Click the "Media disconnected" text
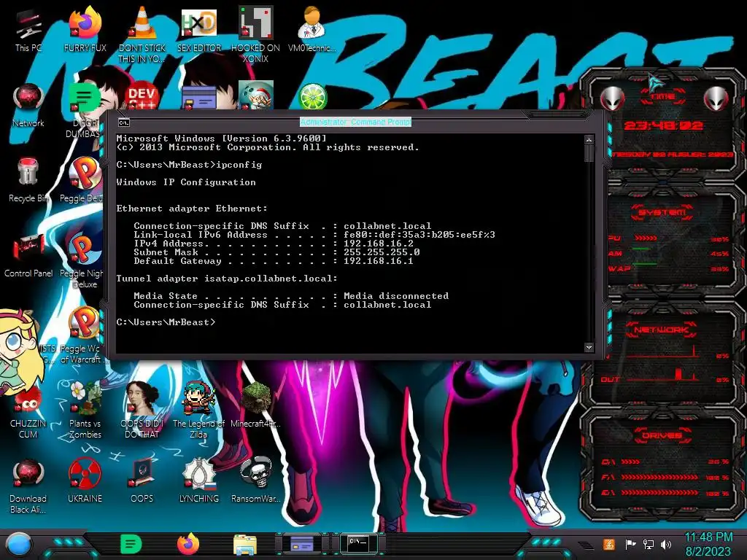Viewport: 747px width, 560px height. (x=396, y=296)
